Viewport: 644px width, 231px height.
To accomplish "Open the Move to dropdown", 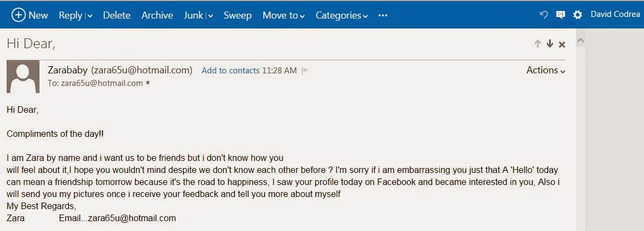I will coord(284,15).
